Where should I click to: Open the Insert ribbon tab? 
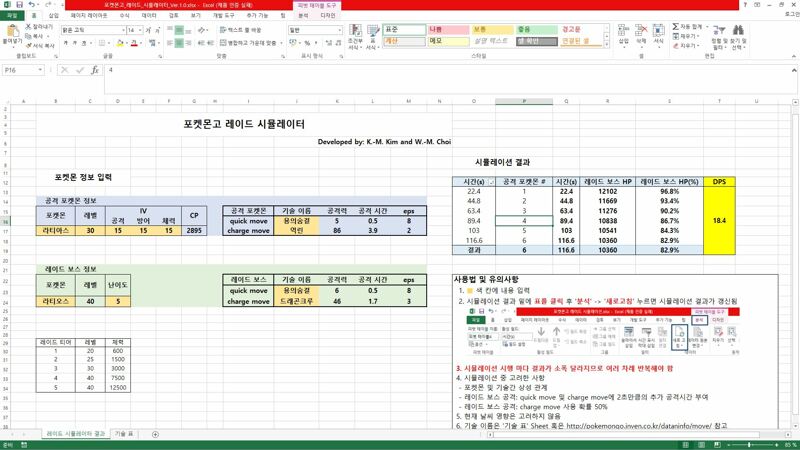point(54,15)
